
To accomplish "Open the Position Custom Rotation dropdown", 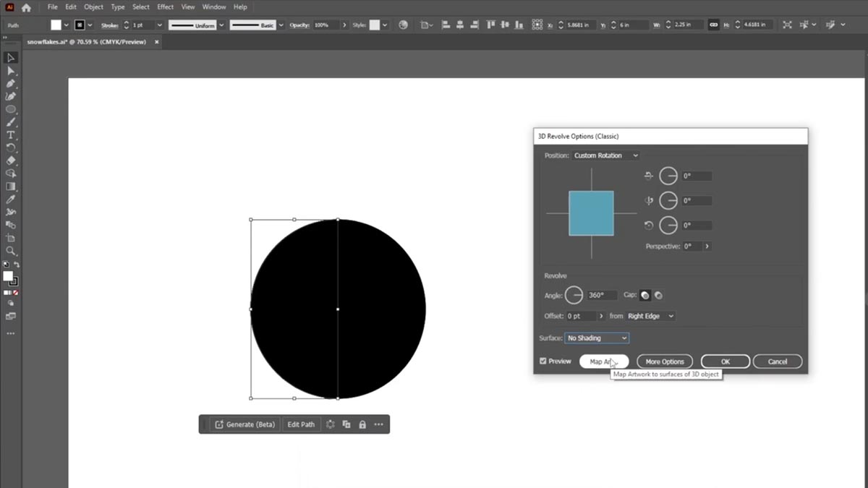I will click(605, 155).
